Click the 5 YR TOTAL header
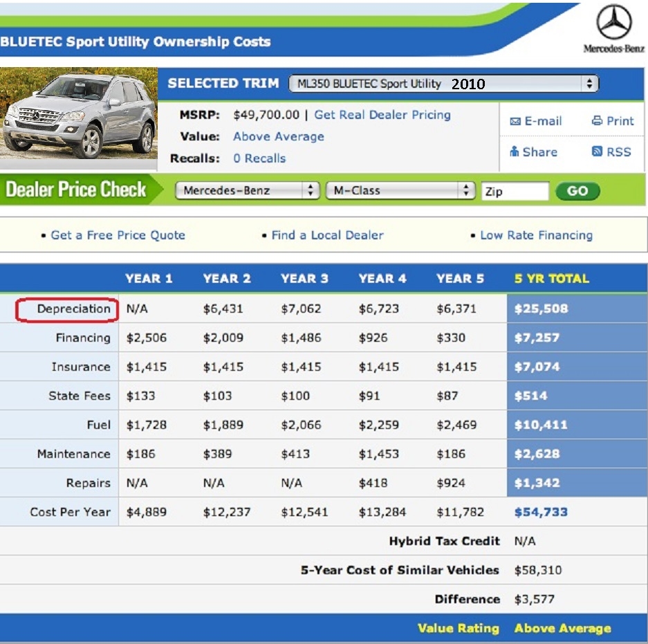Viewport: 648px width, 644px height. pos(552,278)
